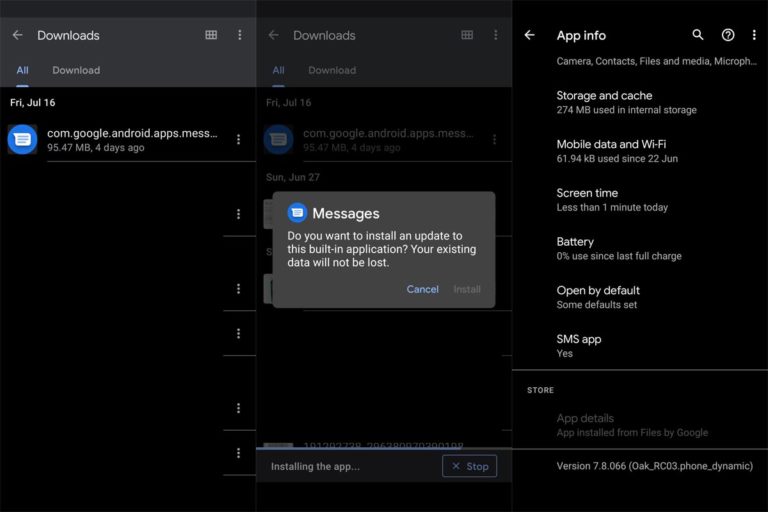The width and height of the screenshot is (768, 512).
Task: Click the installation progress bar
Action: click(x=384, y=448)
